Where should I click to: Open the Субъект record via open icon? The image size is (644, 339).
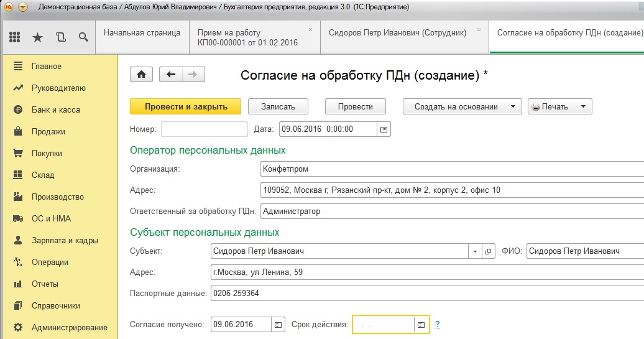coord(488,251)
